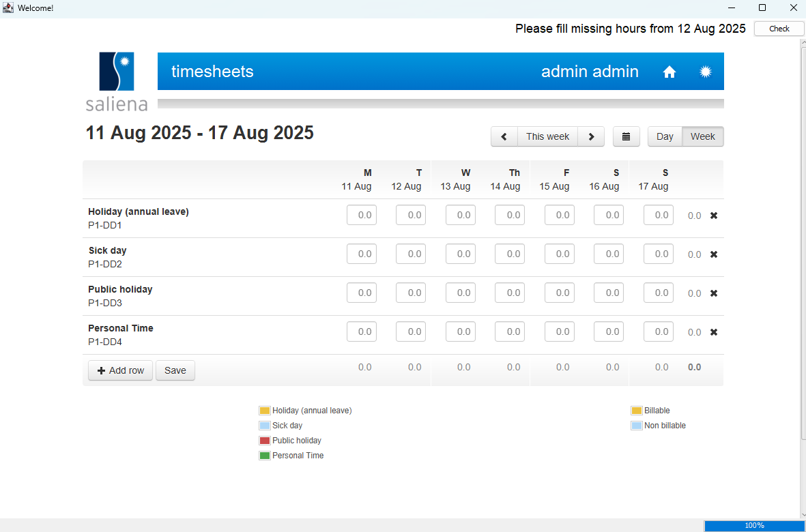Remove the Public holiday row
The image size is (806, 532).
[714, 293]
